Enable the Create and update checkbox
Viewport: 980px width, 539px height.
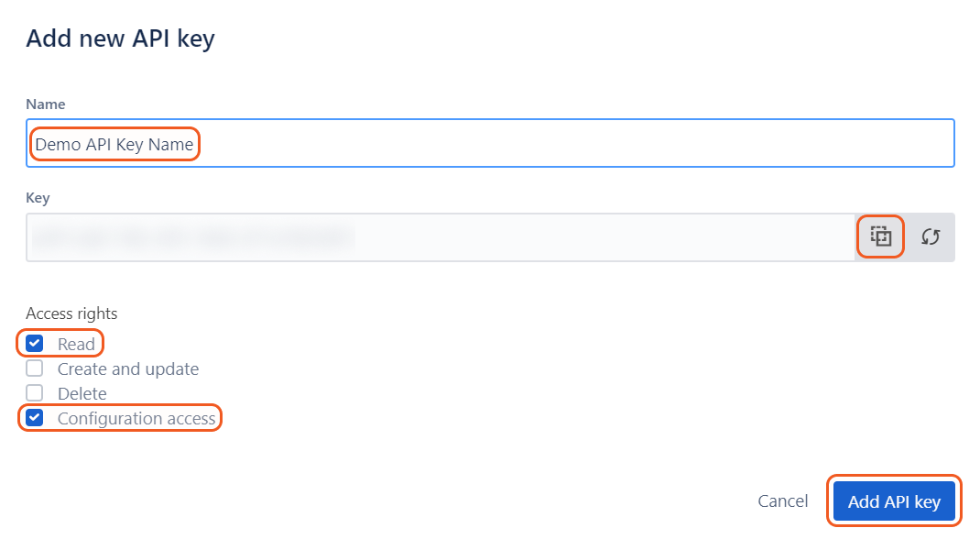coord(35,368)
